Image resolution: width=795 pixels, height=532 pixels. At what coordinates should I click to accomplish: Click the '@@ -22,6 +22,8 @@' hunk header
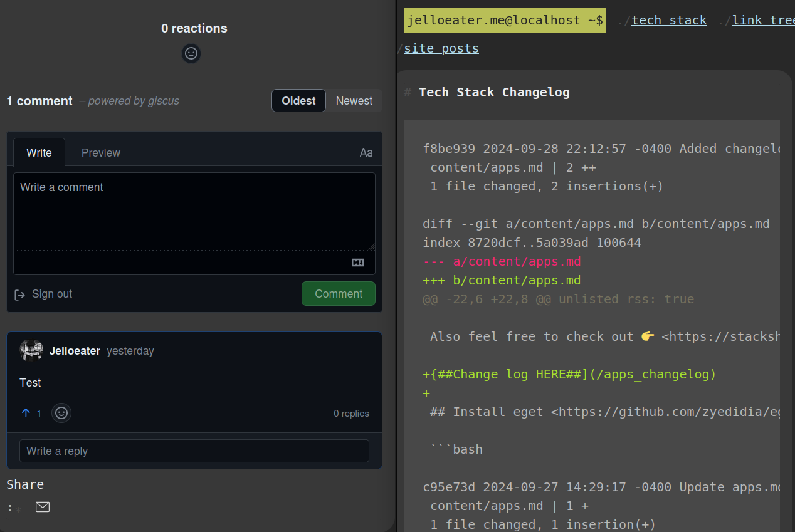558,299
